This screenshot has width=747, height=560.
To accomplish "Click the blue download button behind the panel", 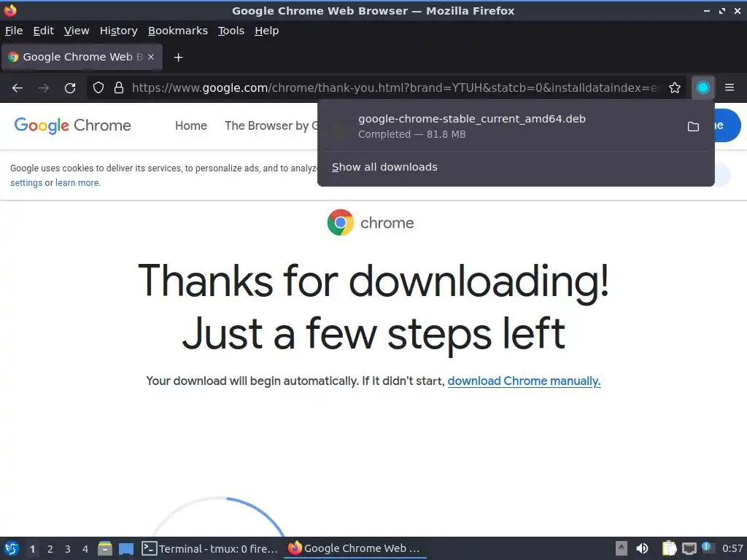I will click(x=727, y=125).
